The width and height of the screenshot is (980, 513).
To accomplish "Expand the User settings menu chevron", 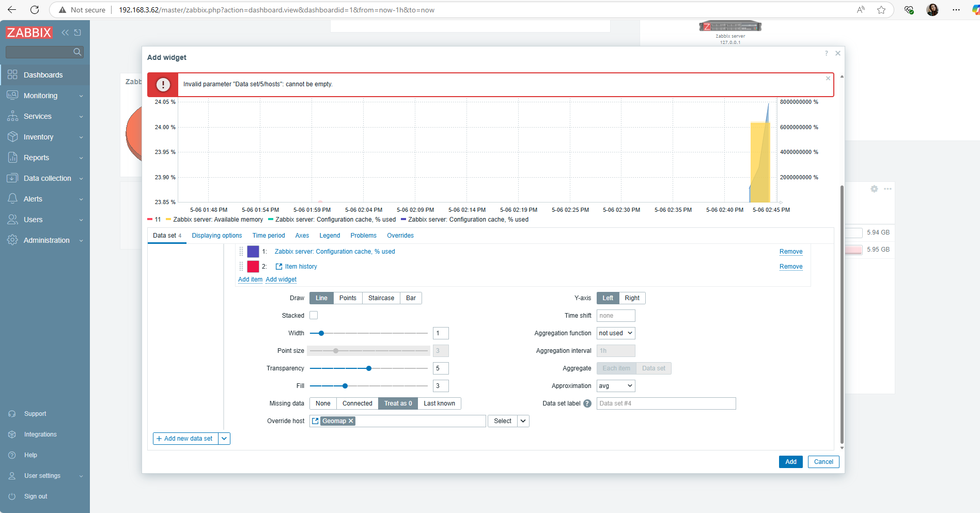I will tap(81, 476).
